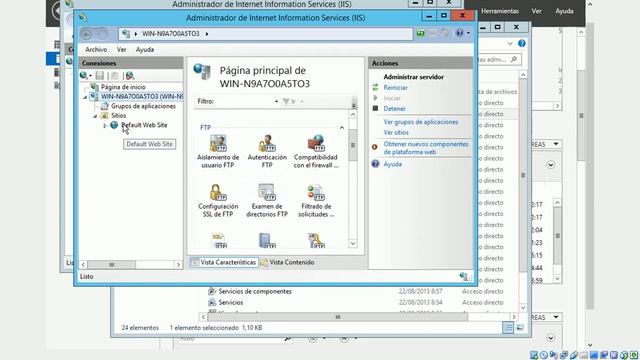Screen dimensions: 640x360
Task: Click the Filtro input field
Action: 244,101
